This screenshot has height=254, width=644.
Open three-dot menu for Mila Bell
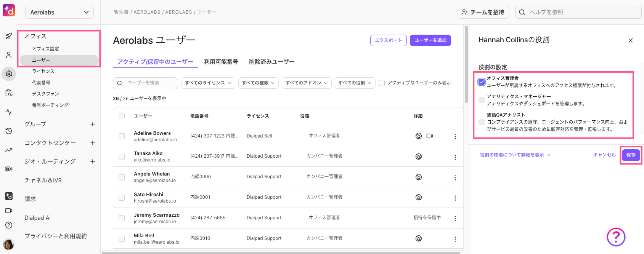pos(455,239)
